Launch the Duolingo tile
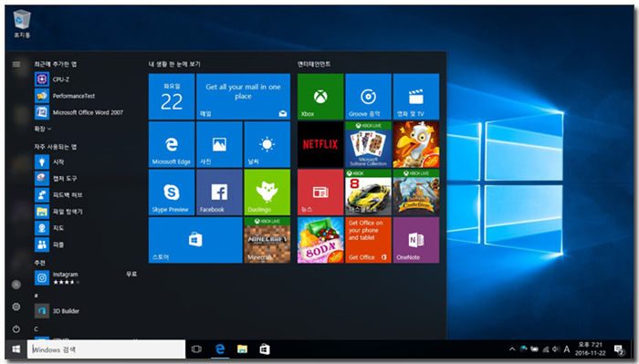 coord(267,192)
